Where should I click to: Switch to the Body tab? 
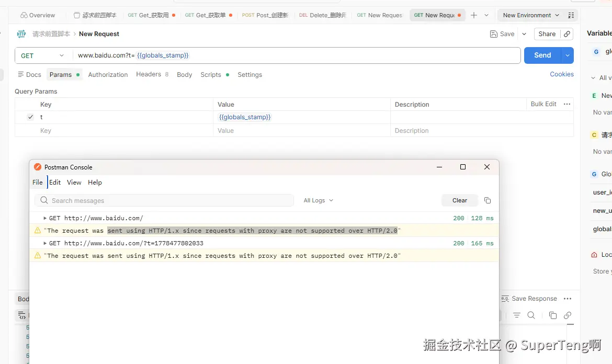click(184, 74)
